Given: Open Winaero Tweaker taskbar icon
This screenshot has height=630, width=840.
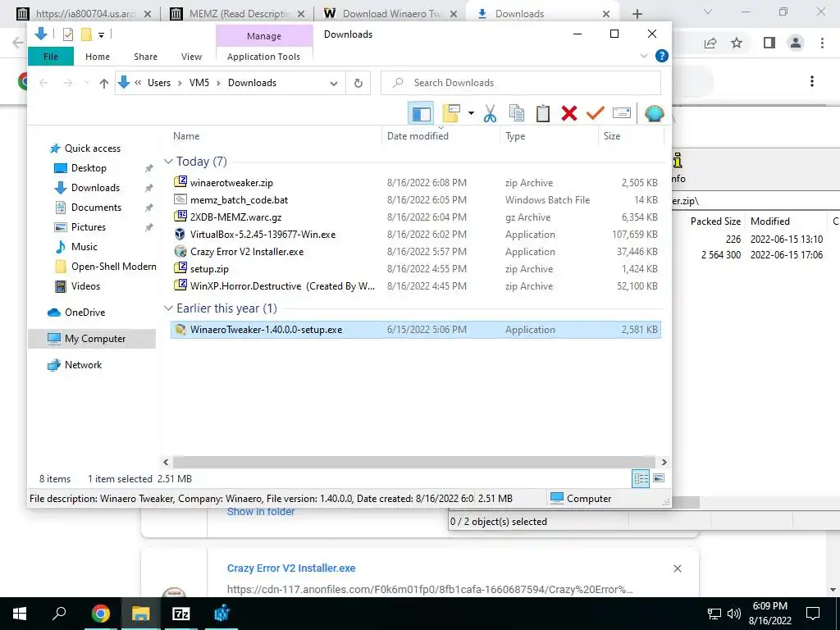Looking at the screenshot, I should pos(221,614).
